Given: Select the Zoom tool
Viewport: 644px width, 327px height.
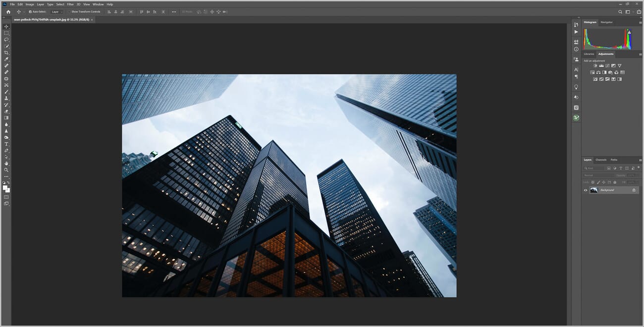Looking at the screenshot, I should coord(6,169).
